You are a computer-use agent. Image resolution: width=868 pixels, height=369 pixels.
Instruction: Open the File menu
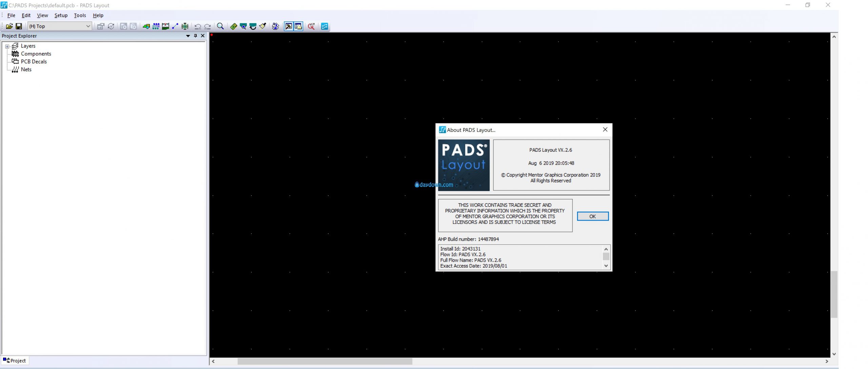click(x=11, y=15)
